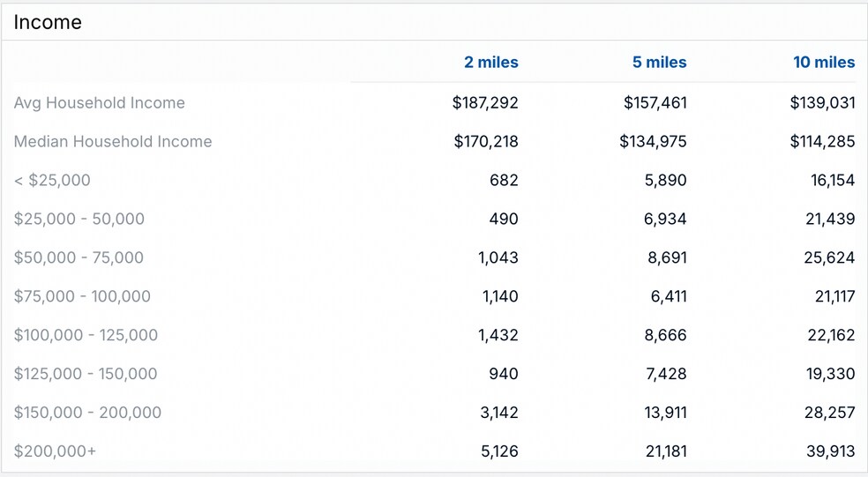Select the Income section title
Screen dimensions: 868x477
[48, 23]
